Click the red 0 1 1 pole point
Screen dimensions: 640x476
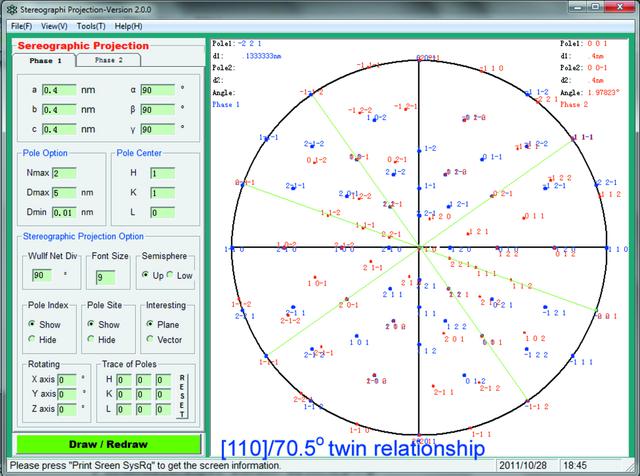[x=524, y=218]
